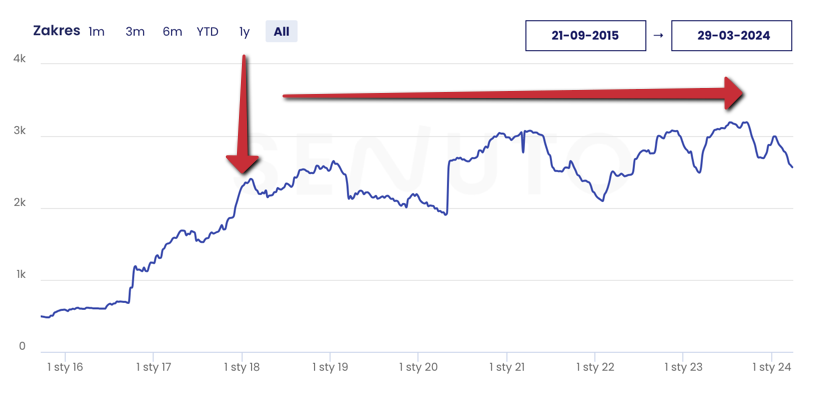
Task: Set range to 1y
Action: (245, 32)
